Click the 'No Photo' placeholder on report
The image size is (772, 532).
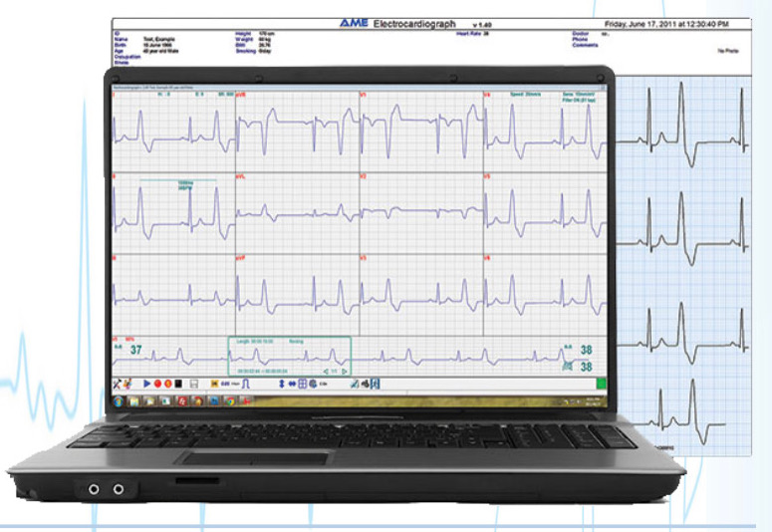(728, 51)
